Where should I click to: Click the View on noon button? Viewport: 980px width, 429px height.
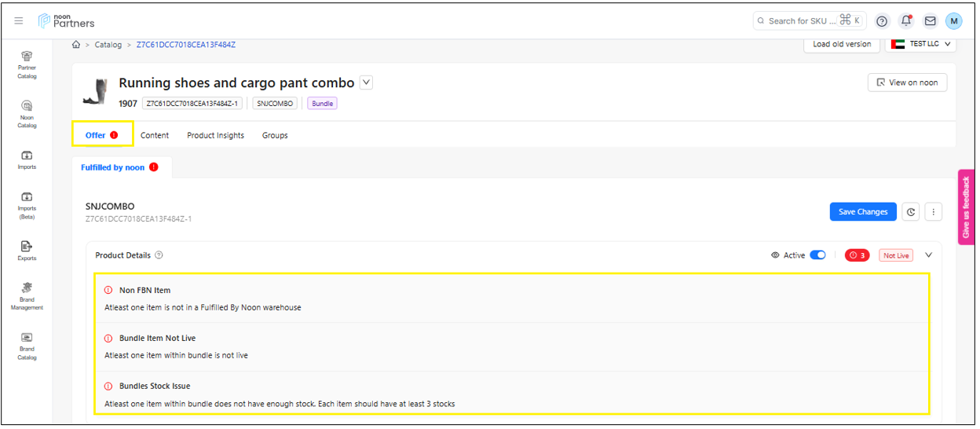click(x=907, y=82)
